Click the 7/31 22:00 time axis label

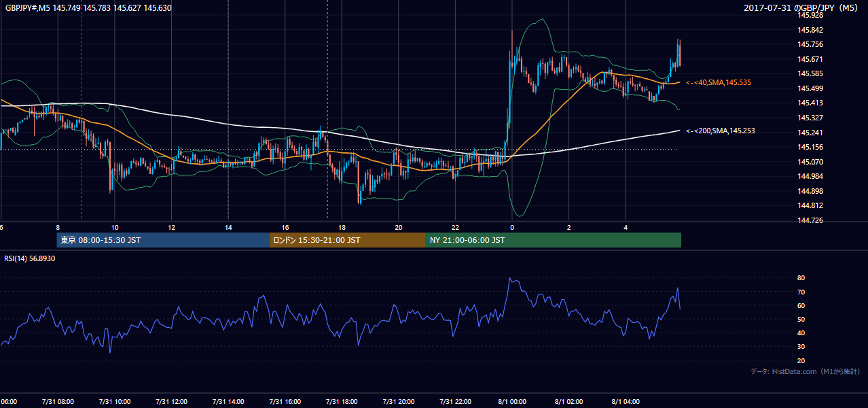[455, 402]
